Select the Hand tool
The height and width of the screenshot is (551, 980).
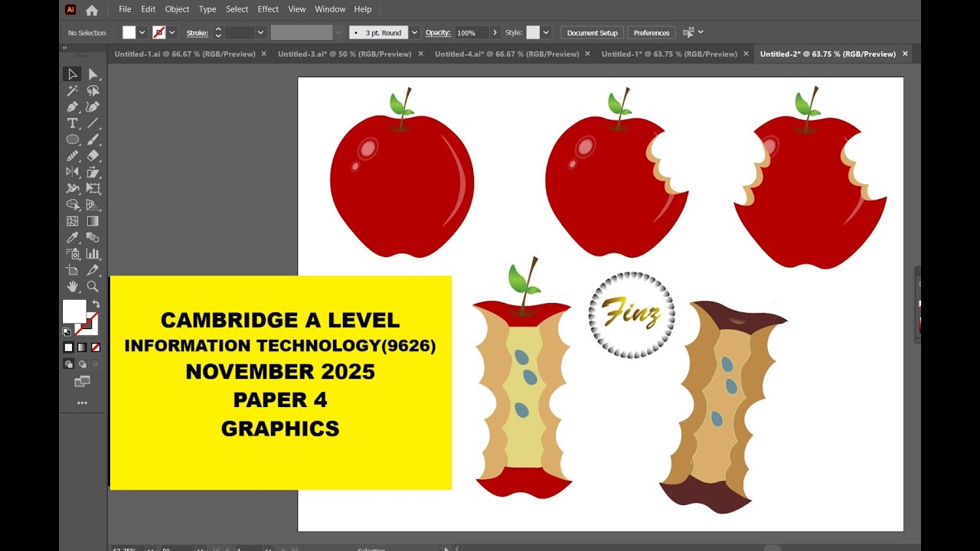point(72,286)
